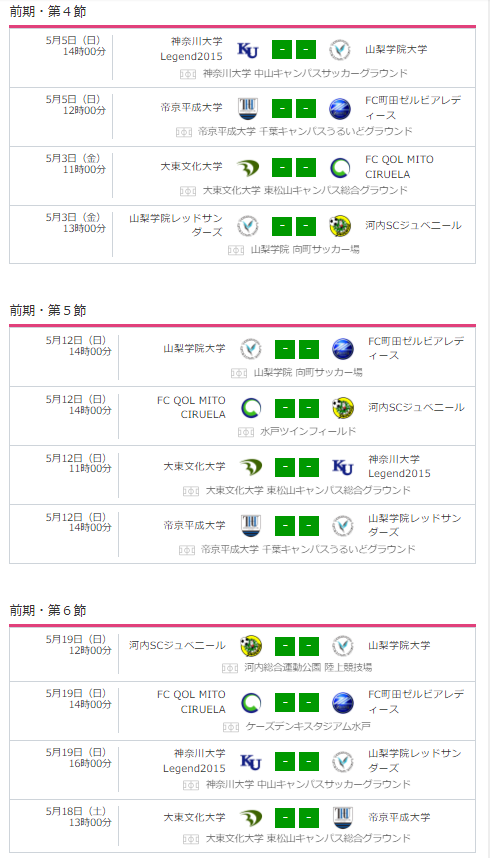The image size is (490, 858).
Task: Click the 山梨学院大学 logo in the 5月19日 12時 match
Action: click(x=343, y=646)
